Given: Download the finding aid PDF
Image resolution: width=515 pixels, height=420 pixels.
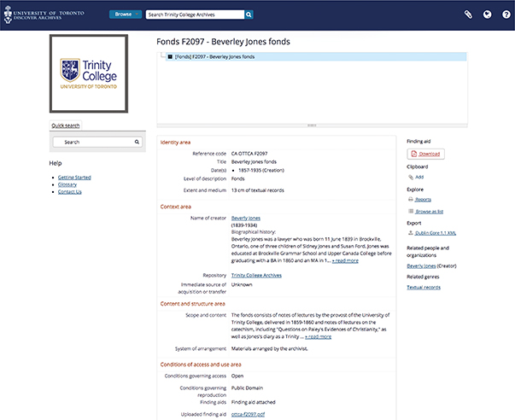Looking at the screenshot, I should (425, 154).
